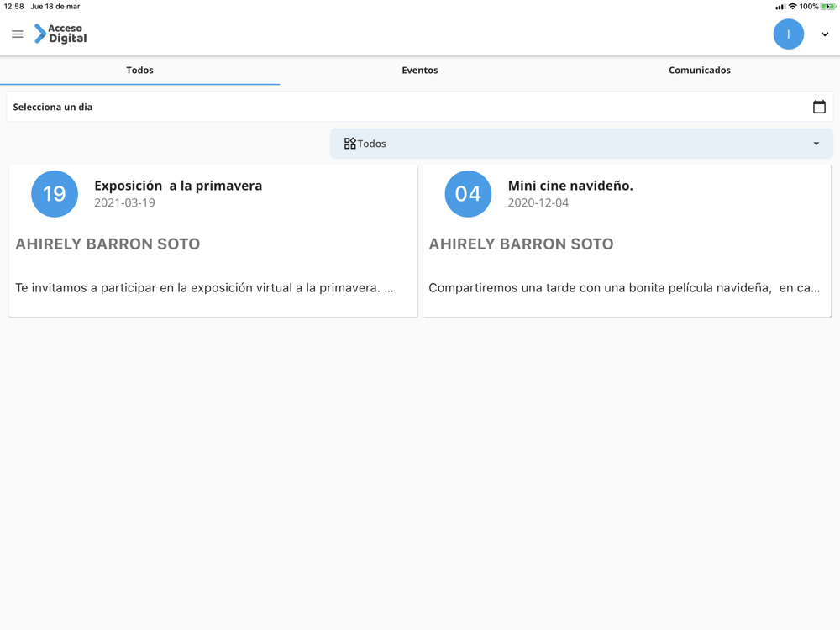Open the Mini cine navideño title
The image size is (840, 630).
[x=570, y=186]
